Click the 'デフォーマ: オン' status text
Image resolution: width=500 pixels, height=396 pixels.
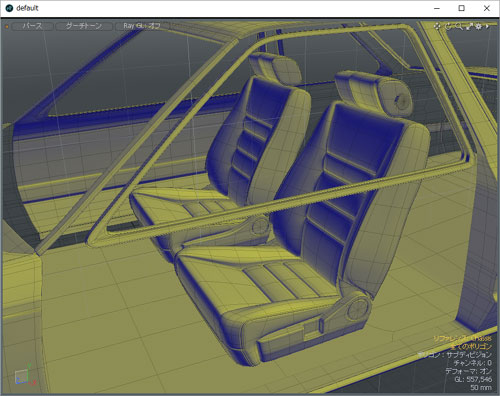[468, 371]
